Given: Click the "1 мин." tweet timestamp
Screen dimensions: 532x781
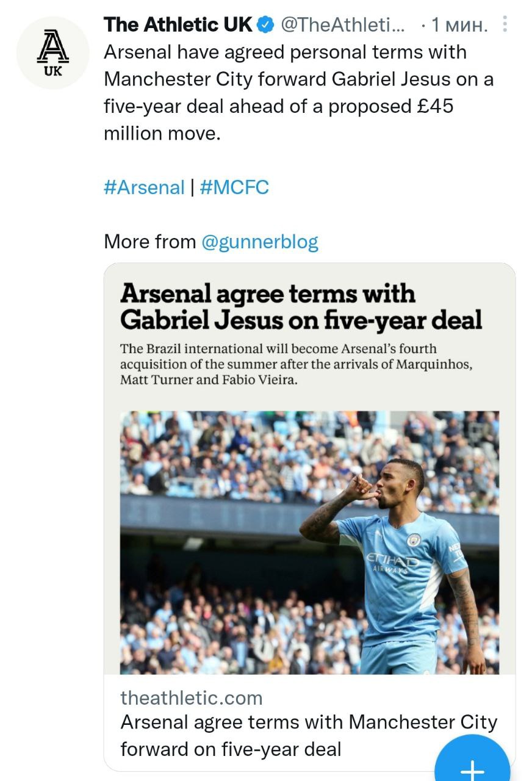Looking at the screenshot, I should click(459, 25).
